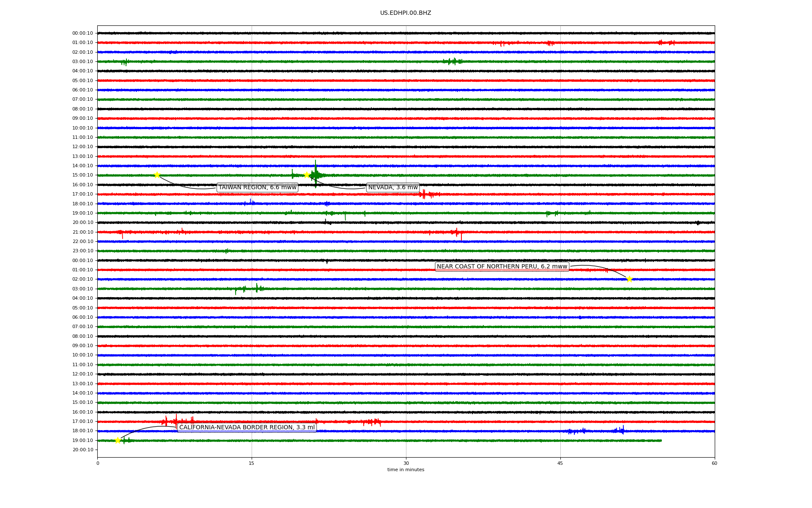The width and height of the screenshot is (812, 508).
Task: Click CALIFORNIA-NEVADA BORDER REGION, 3.3 ml label
Action: [247, 428]
